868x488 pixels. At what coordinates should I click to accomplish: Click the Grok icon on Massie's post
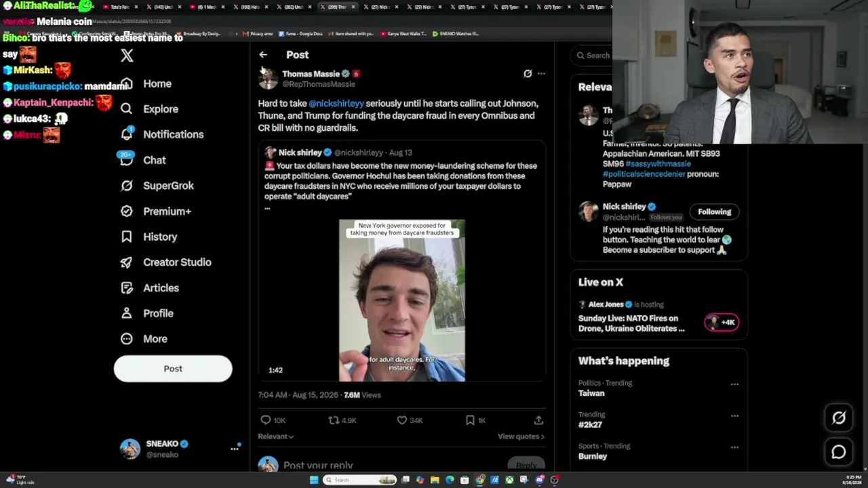click(x=528, y=73)
